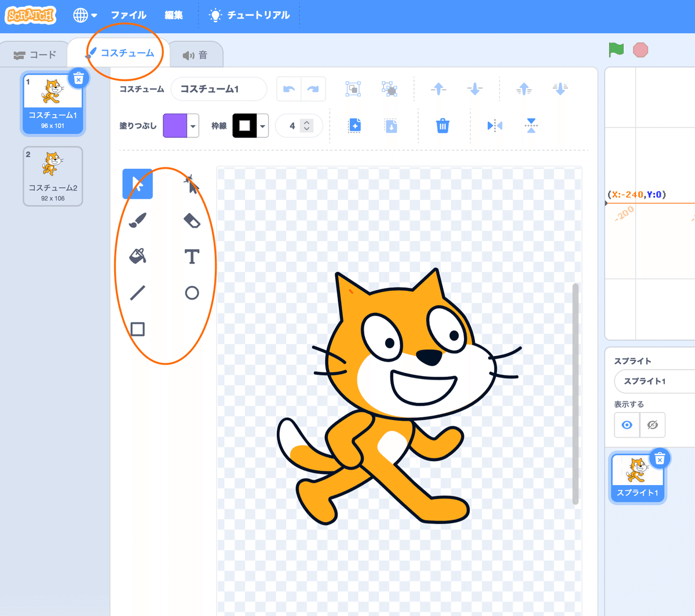The width and height of the screenshot is (695, 616).
Task: Click the Ungroup objects icon
Action: pyautogui.click(x=389, y=89)
